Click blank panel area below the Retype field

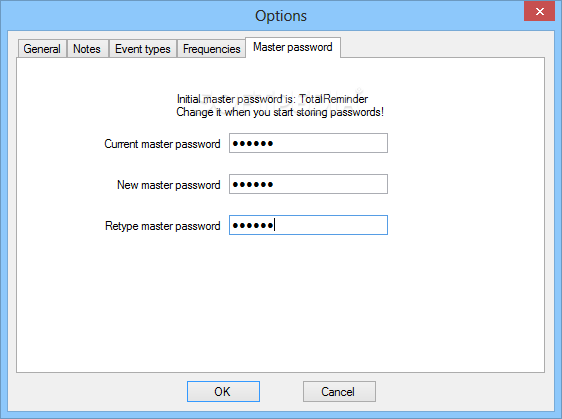tap(281, 305)
